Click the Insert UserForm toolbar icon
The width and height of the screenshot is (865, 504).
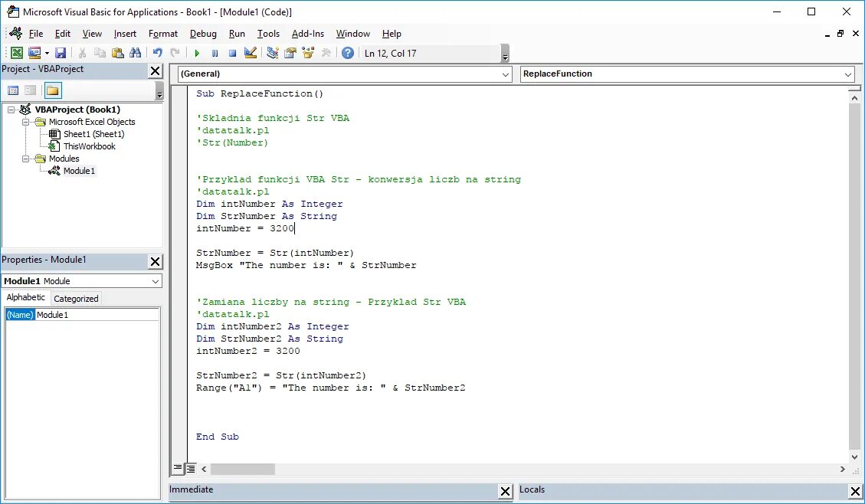pyautogui.click(x=34, y=53)
